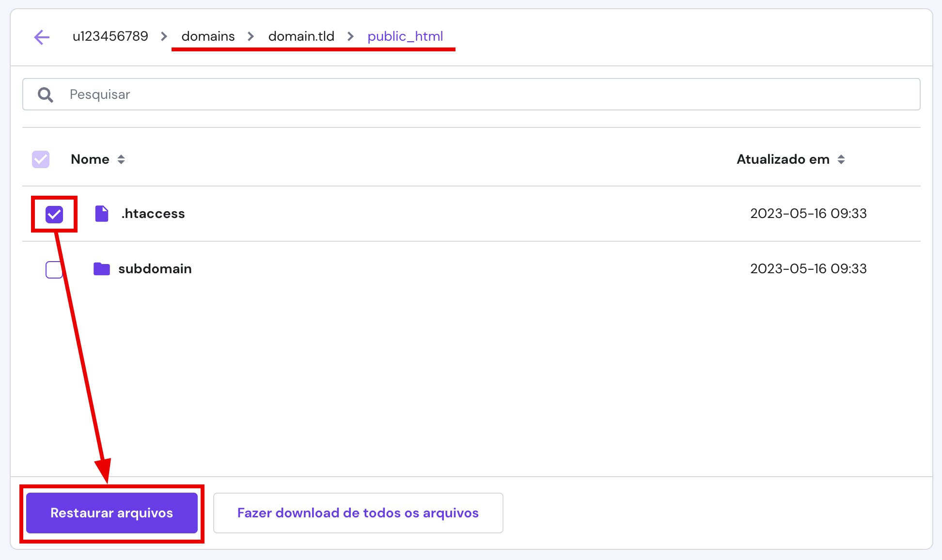Toggle the select-all checkbox in header
This screenshot has height=560, width=942.
40,159
